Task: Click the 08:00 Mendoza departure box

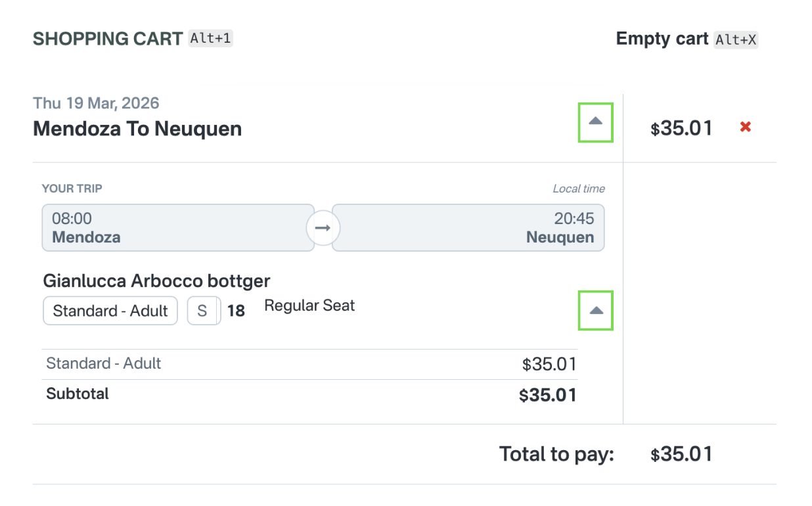Action: (x=177, y=228)
